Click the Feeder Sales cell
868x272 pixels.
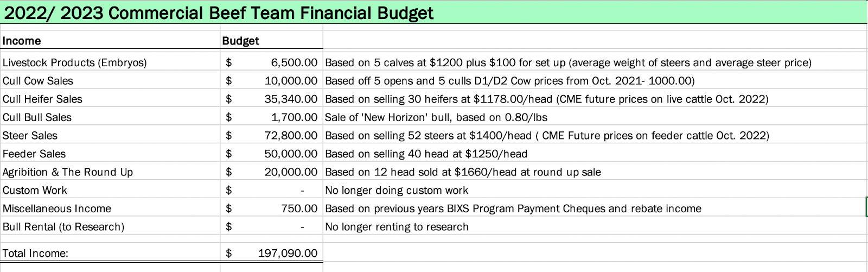tap(34, 154)
